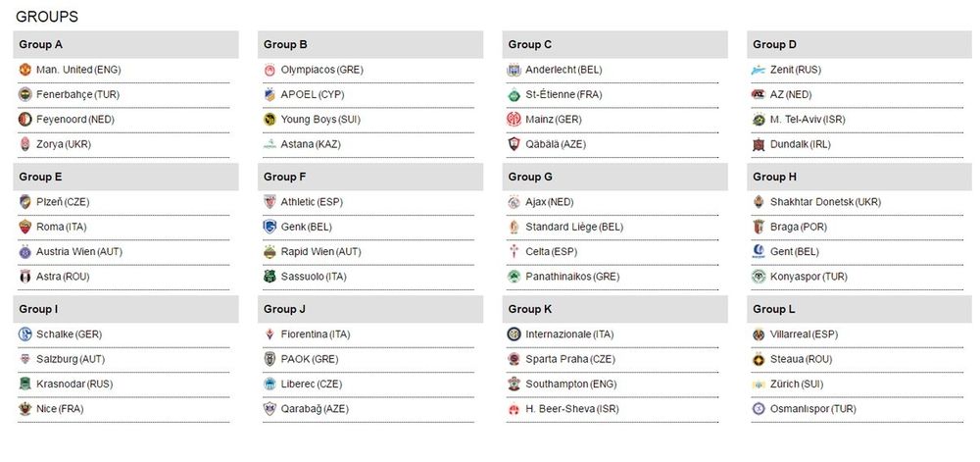The width and height of the screenshot is (980, 462).
Task: Click the Roma club crest icon
Action: 25,227
